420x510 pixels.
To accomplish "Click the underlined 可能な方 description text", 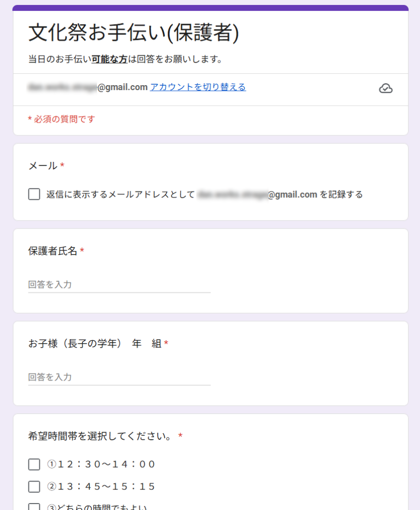I will (x=109, y=59).
